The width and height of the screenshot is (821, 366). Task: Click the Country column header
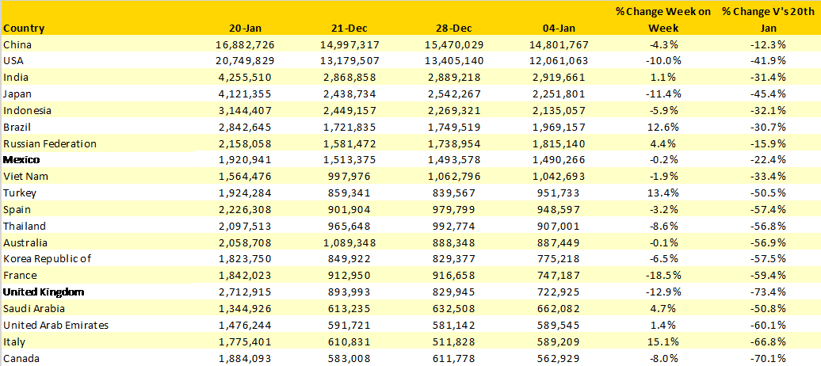pyautogui.click(x=24, y=28)
